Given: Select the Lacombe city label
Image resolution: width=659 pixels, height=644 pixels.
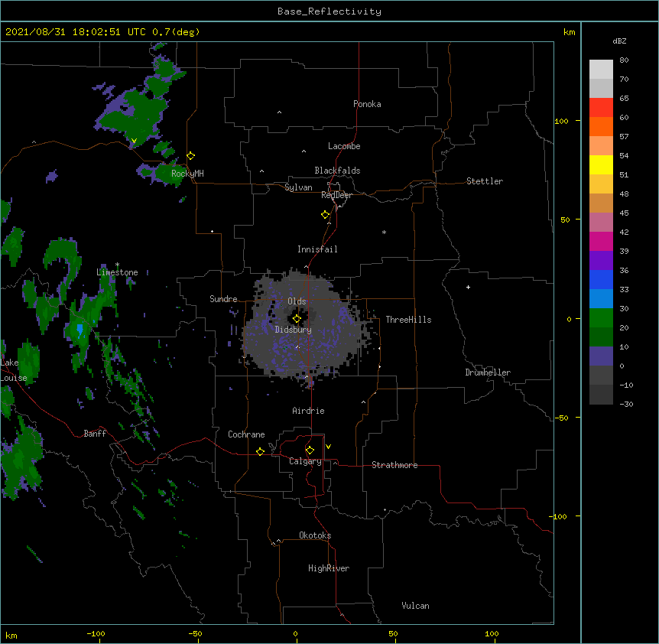Looking at the screenshot, I should click(x=344, y=146).
